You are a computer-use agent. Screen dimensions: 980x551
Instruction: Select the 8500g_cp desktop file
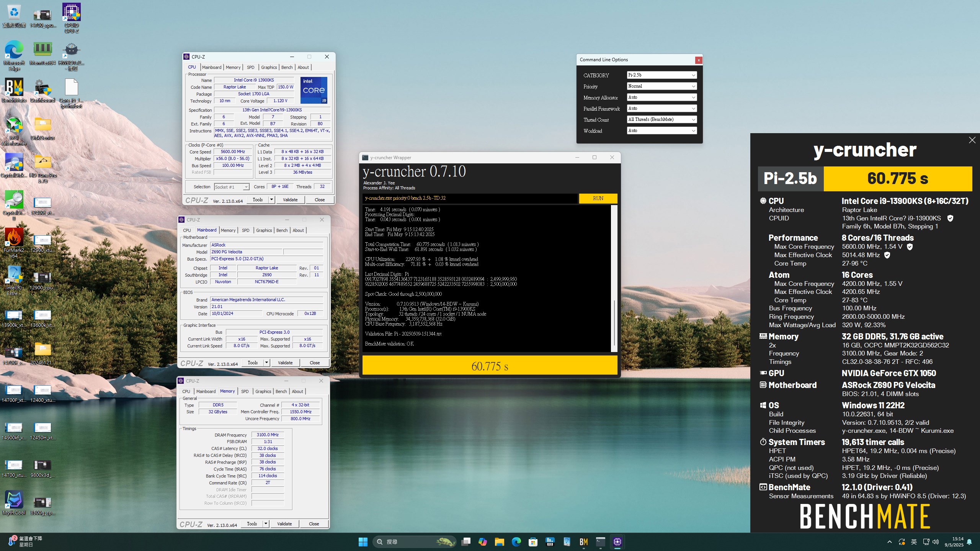42,506
